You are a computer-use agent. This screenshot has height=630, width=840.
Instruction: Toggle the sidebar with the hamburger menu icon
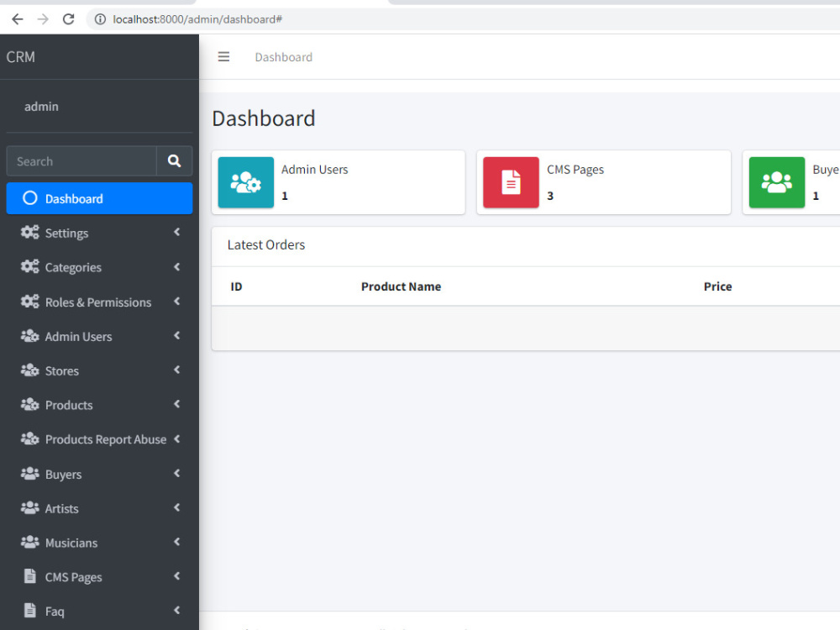coord(223,57)
